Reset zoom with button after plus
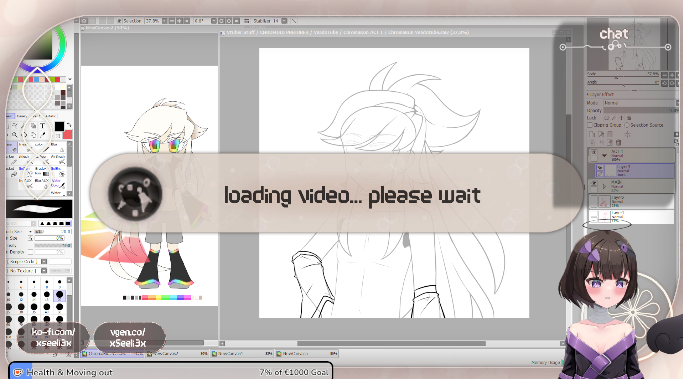Image resolution: width=683 pixels, height=379 pixels. tap(187, 20)
